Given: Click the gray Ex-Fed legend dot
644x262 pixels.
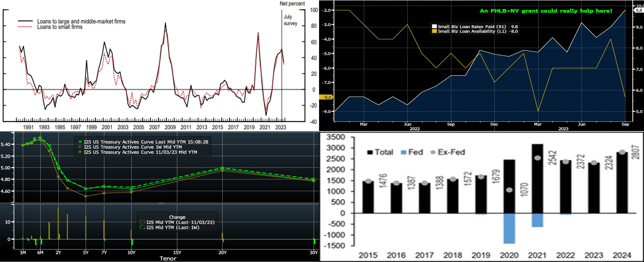Looking at the screenshot, I should (x=433, y=152).
